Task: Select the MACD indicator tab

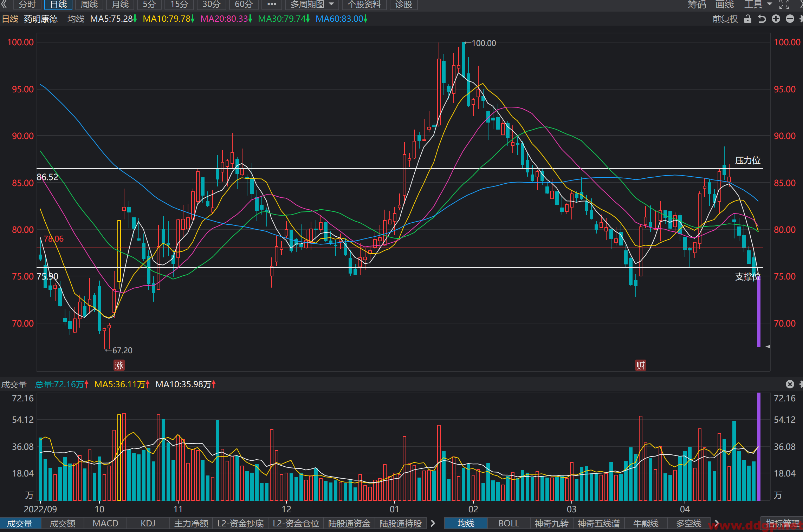Action: (105, 523)
